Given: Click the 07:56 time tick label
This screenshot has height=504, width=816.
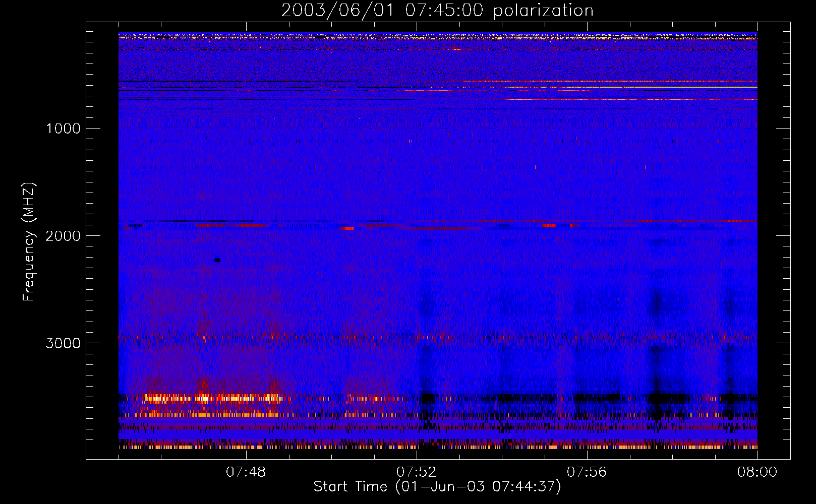Looking at the screenshot, I should [x=587, y=472].
